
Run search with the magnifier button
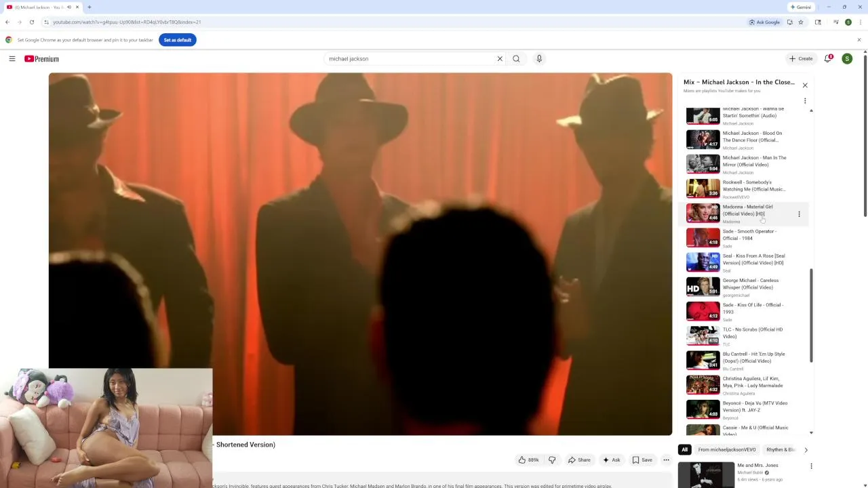[x=516, y=59]
